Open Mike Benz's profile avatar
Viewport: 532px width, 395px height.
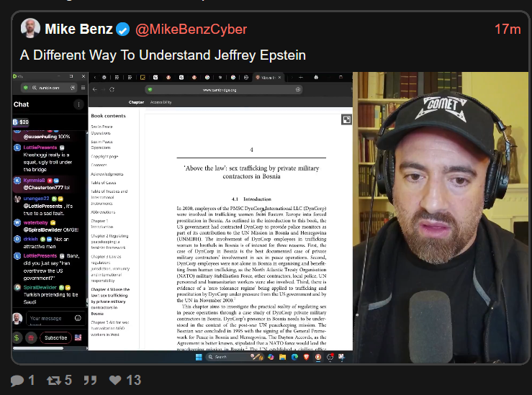pyautogui.click(x=30, y=29)
